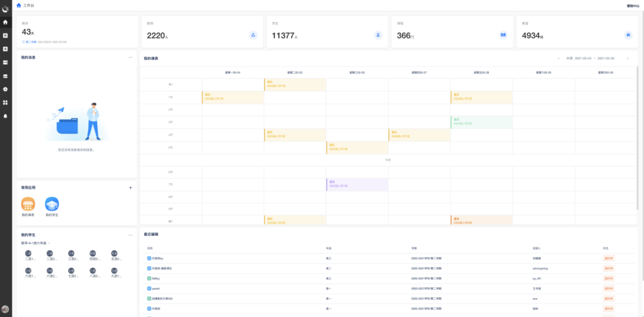Click the 工作台 breadcrumb tab at top
Image resolution: width=644 pixels, height=317 pixels.
[29, 5]
